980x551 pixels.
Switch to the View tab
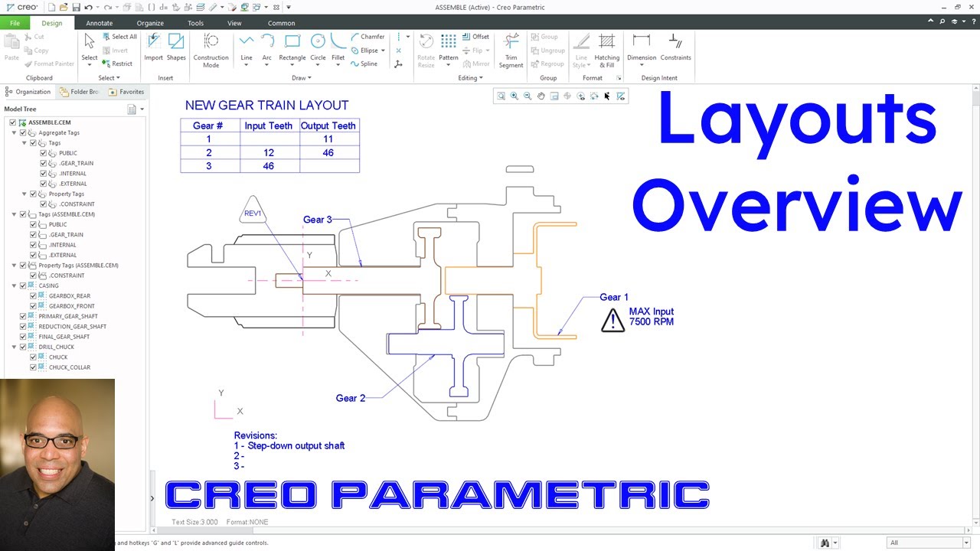234,23
